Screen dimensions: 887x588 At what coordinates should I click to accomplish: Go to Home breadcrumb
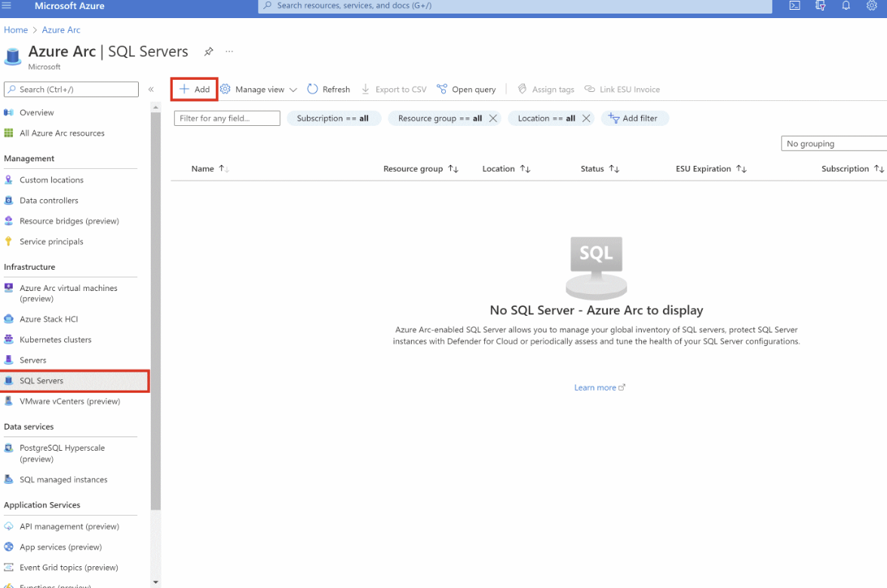click(16, 30)
